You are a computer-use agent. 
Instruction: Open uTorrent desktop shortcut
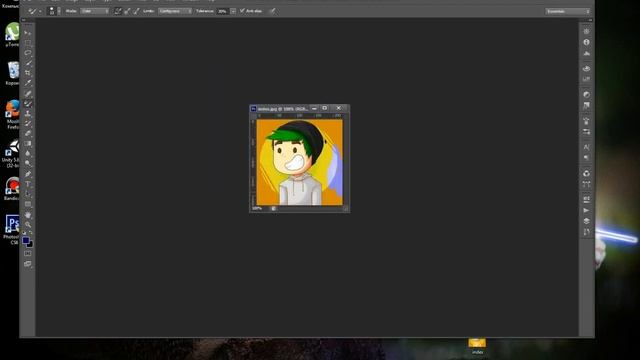click(x=12, y=34)
